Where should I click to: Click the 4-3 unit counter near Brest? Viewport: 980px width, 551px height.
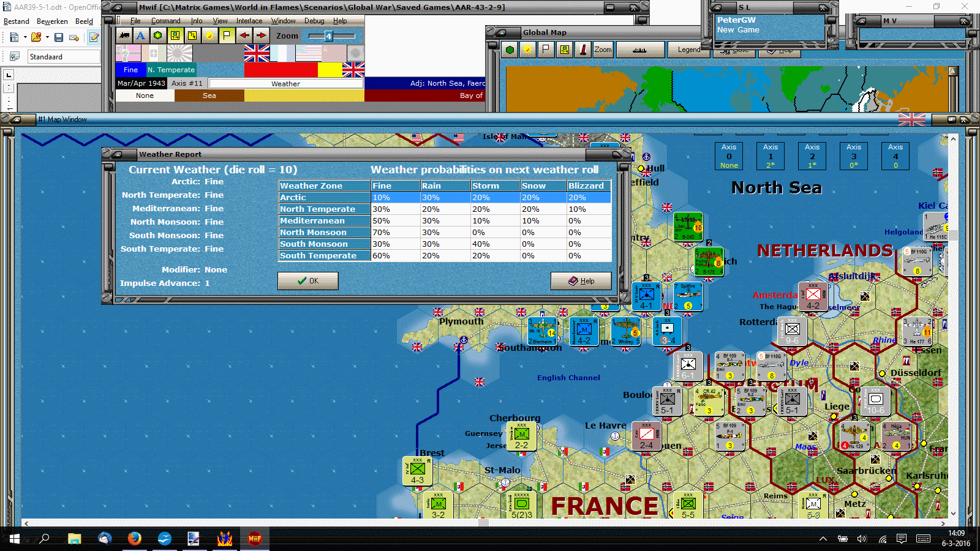coord(417,471)
